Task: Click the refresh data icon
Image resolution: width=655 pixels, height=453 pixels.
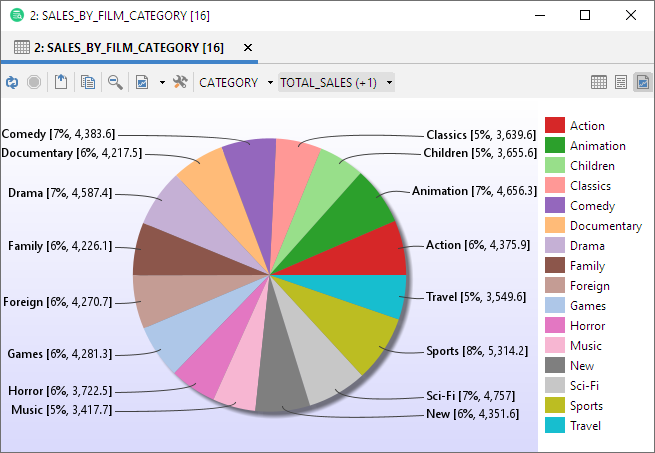Action: click(x=12, y=83)
